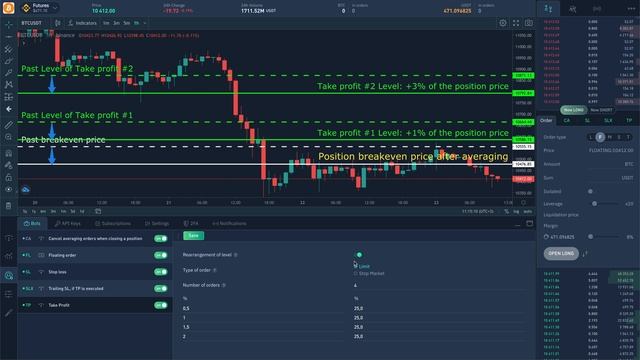Image resolution: width=640 pixels, height=360 pixels.
Task: Click the orange Bitcoin logo icon
Action: (9, 7)
